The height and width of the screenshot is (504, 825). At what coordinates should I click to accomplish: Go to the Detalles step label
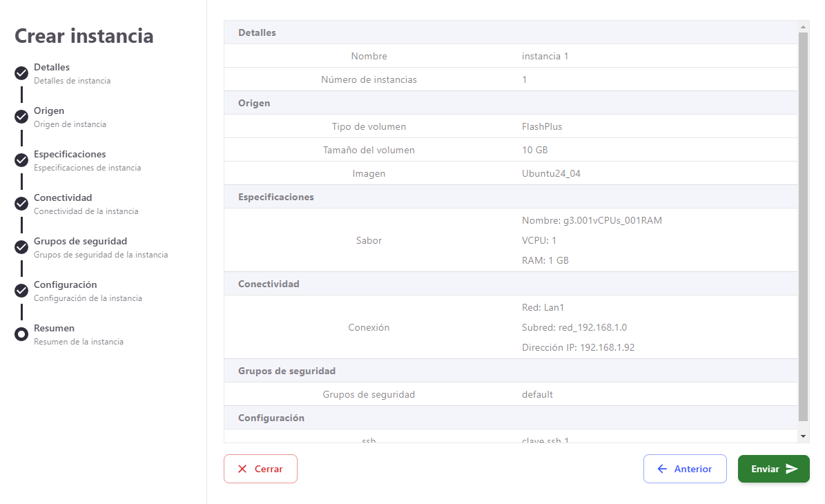point(52,68)
